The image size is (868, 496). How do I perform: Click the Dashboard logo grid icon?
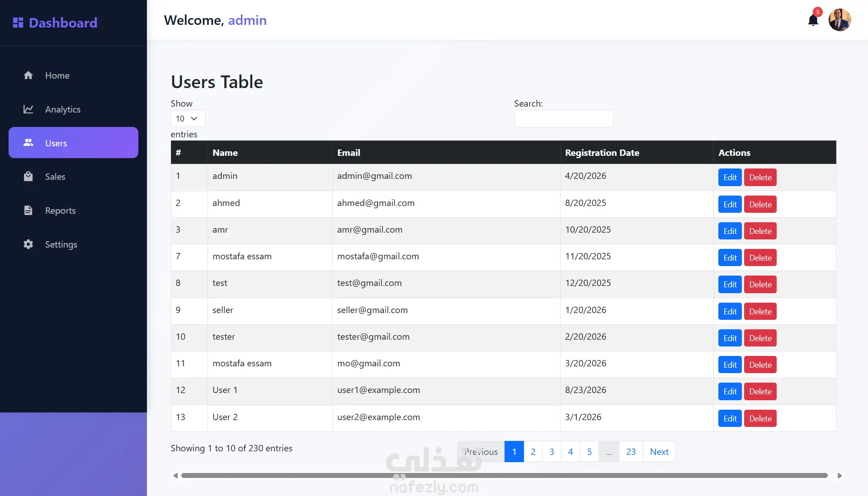pos(18,23)
